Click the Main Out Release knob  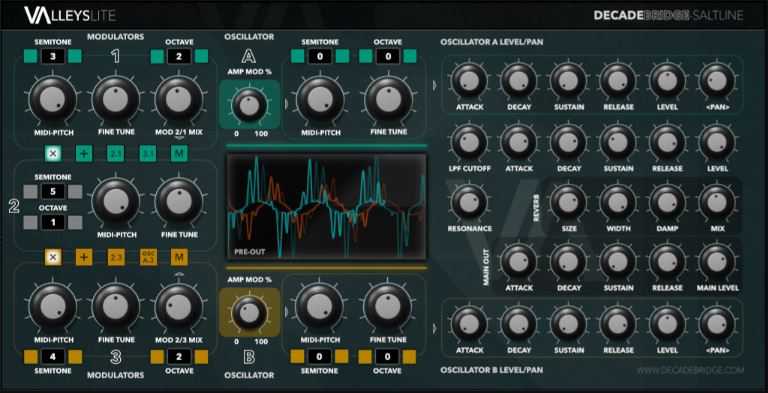click(x=667, y=262)
